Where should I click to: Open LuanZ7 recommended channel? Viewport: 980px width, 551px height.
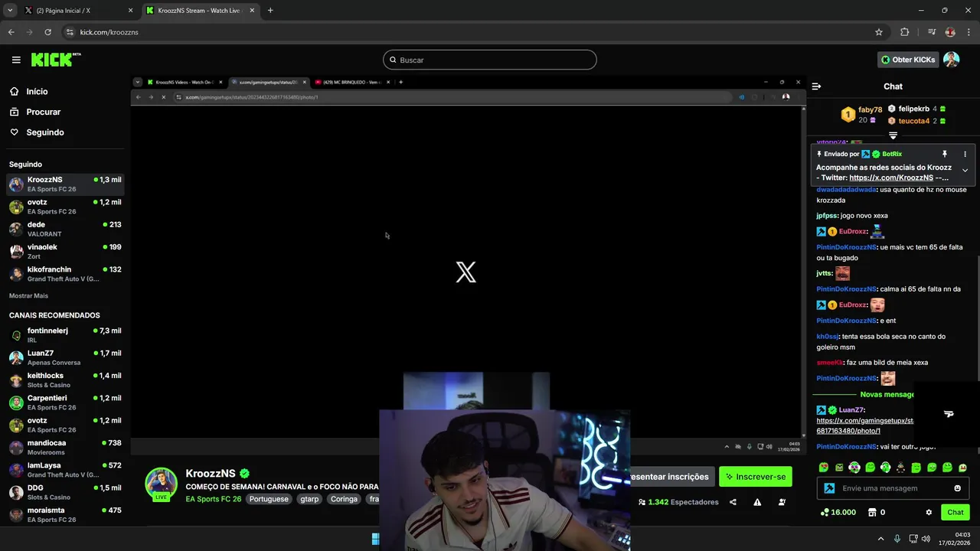(64, 357)
